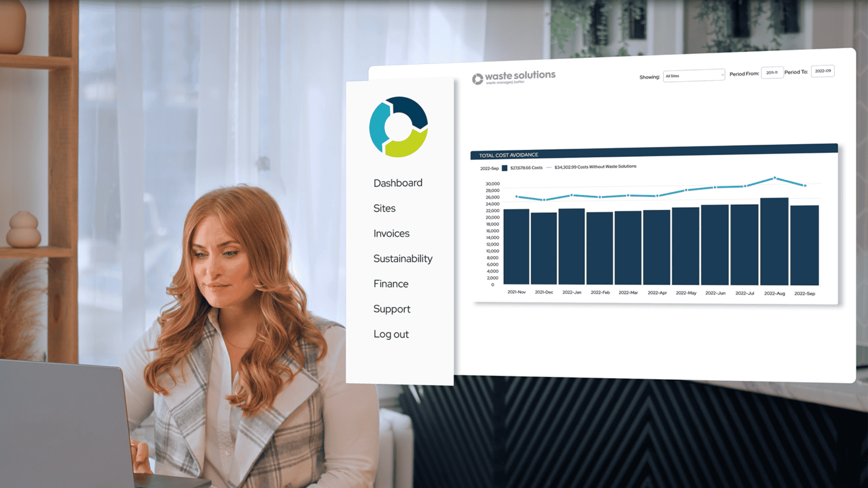868x488 pixels.
Task: Select the tallest 2022-Aug bar
Action: point(774,241)
